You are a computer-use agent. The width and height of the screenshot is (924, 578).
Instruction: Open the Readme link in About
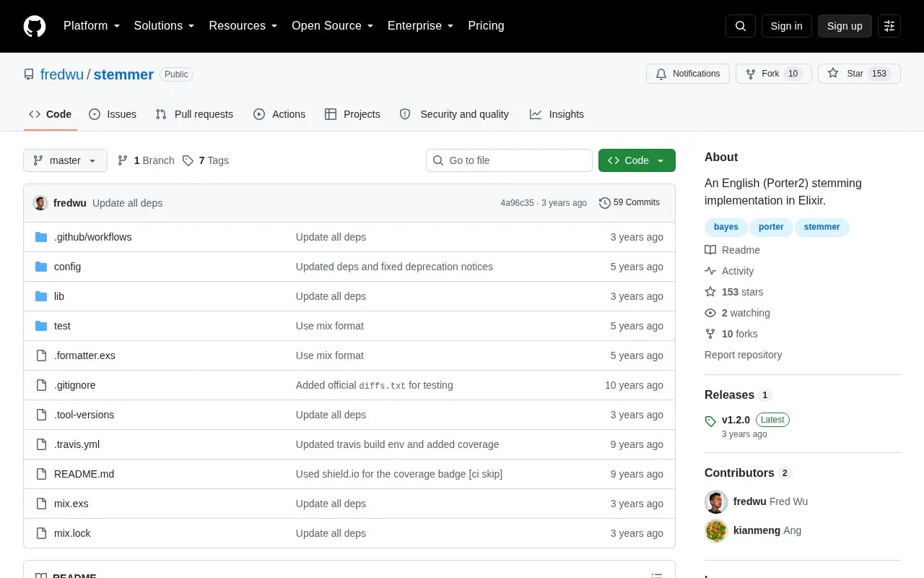pos(732,250)
